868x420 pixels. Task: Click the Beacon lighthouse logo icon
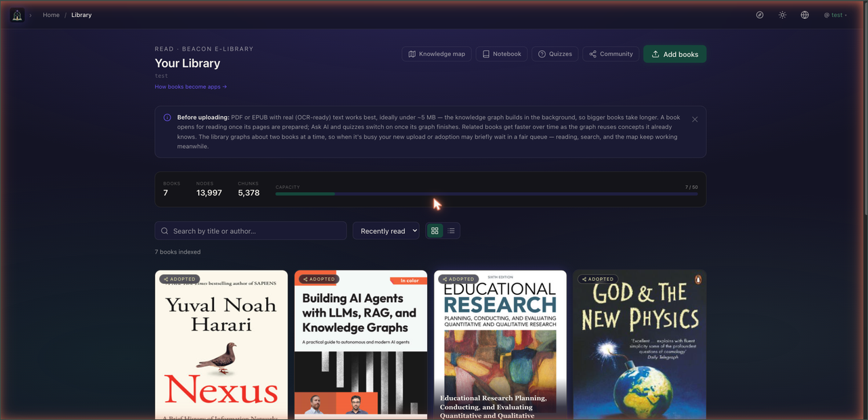pos(17,15)
